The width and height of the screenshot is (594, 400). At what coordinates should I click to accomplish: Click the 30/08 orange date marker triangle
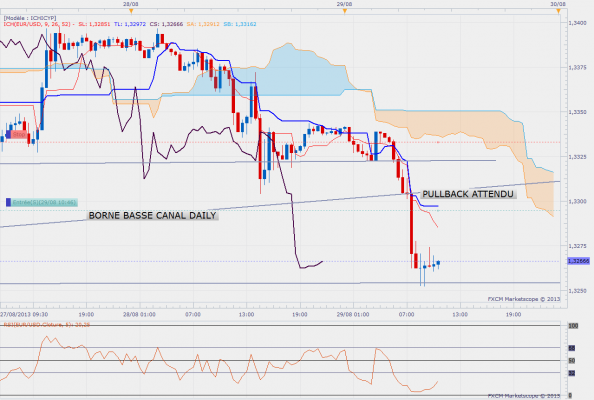558,11
